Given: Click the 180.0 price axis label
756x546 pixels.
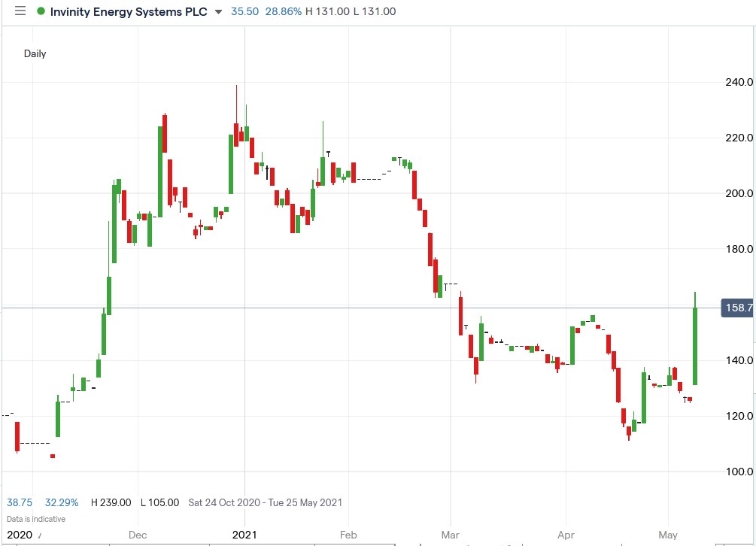Looking at the screenshot, I should click(x=739, y=249).
